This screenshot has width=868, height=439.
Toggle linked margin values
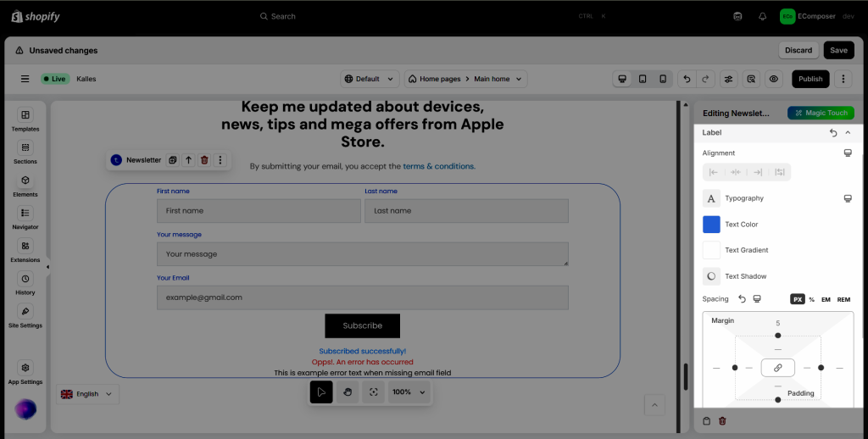point(777,368)
